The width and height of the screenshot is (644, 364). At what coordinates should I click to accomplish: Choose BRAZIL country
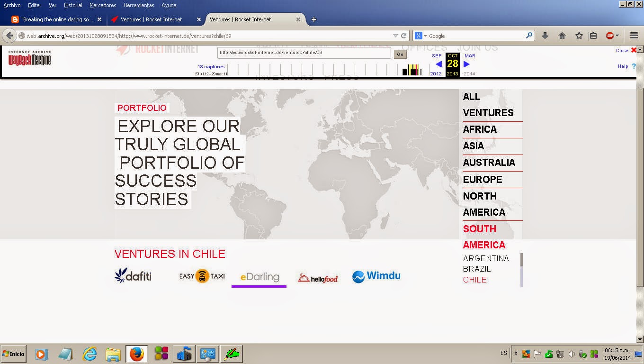(477, 269)
